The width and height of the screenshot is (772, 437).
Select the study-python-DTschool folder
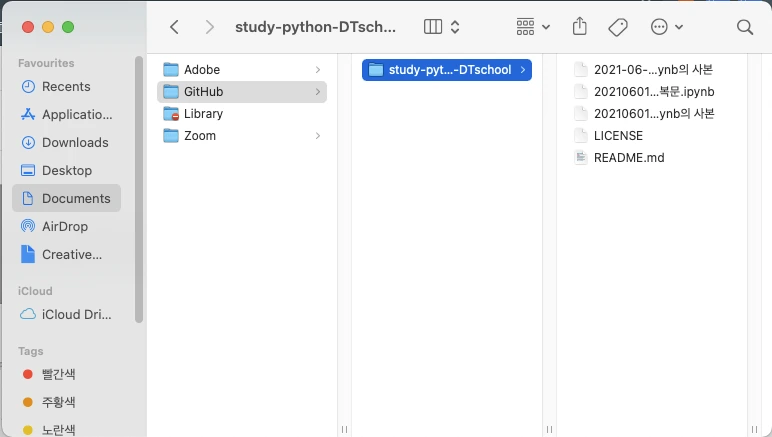[x=446, y=70]
